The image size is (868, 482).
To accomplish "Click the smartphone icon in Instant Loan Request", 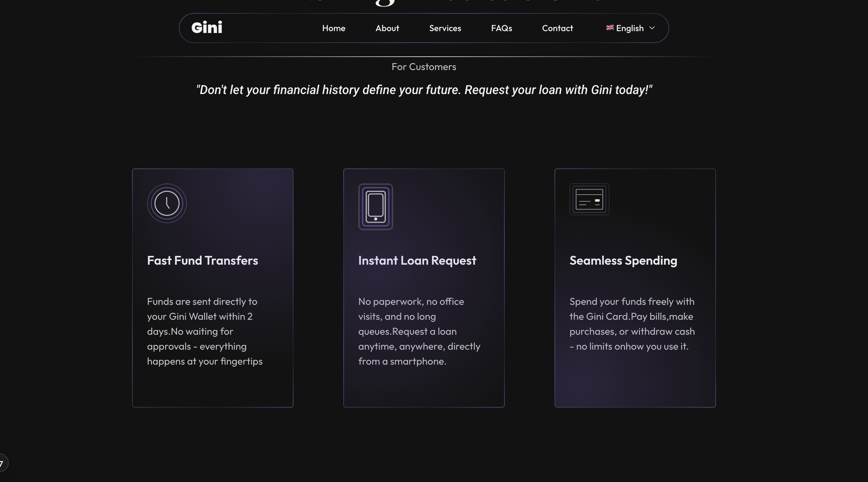I will (375, 207).
